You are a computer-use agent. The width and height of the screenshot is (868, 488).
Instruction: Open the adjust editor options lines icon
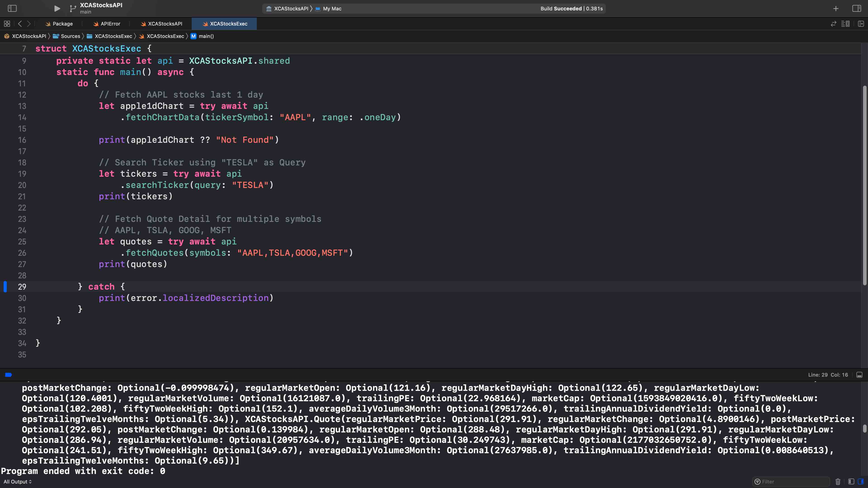(845, 23)
